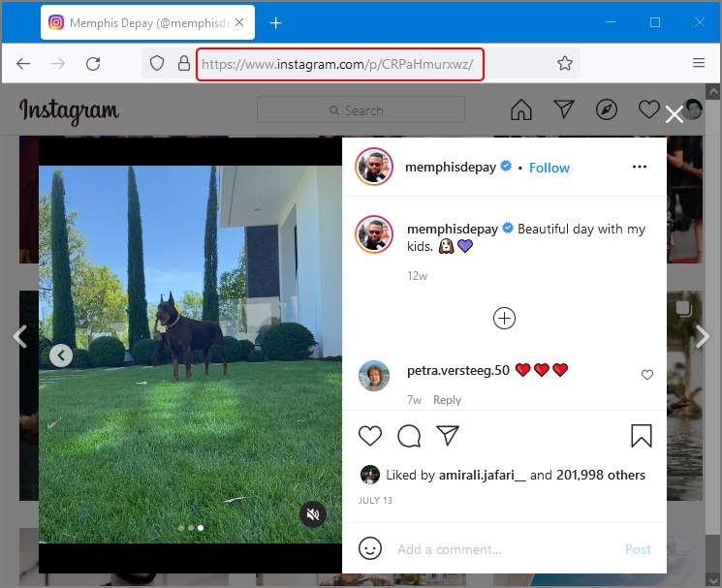Like petra.versteeg.50's comment

[x=647, y=375]
